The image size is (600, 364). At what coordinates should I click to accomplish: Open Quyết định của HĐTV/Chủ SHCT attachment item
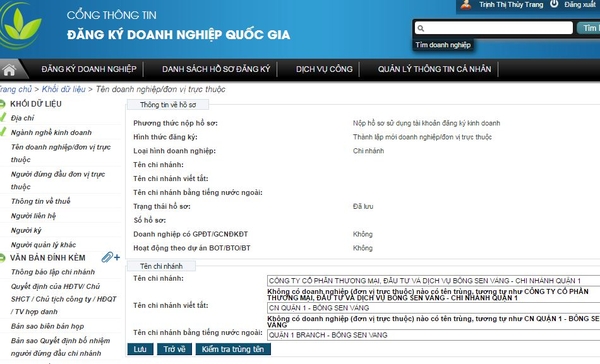click(x=64, y=299)
